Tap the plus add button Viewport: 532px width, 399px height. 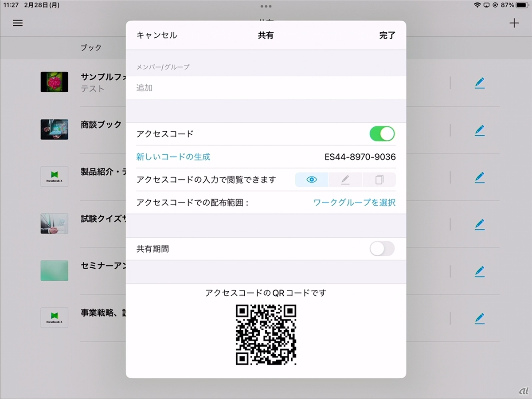[514, 23]
